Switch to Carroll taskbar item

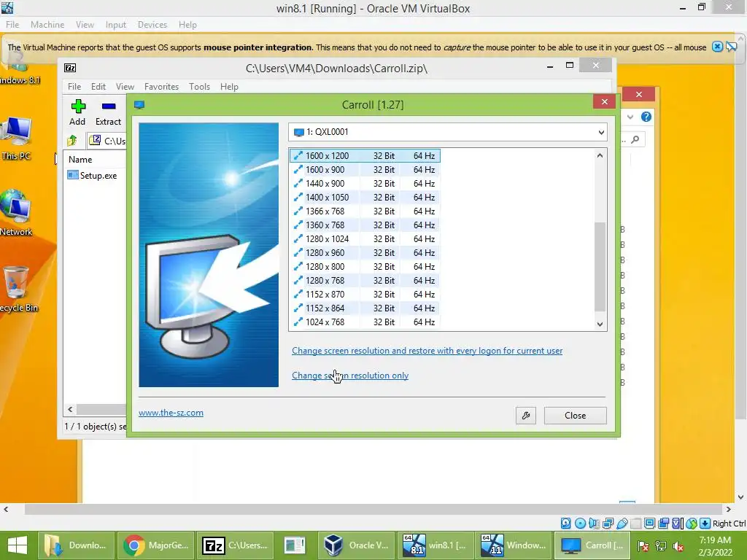(592, 545)
